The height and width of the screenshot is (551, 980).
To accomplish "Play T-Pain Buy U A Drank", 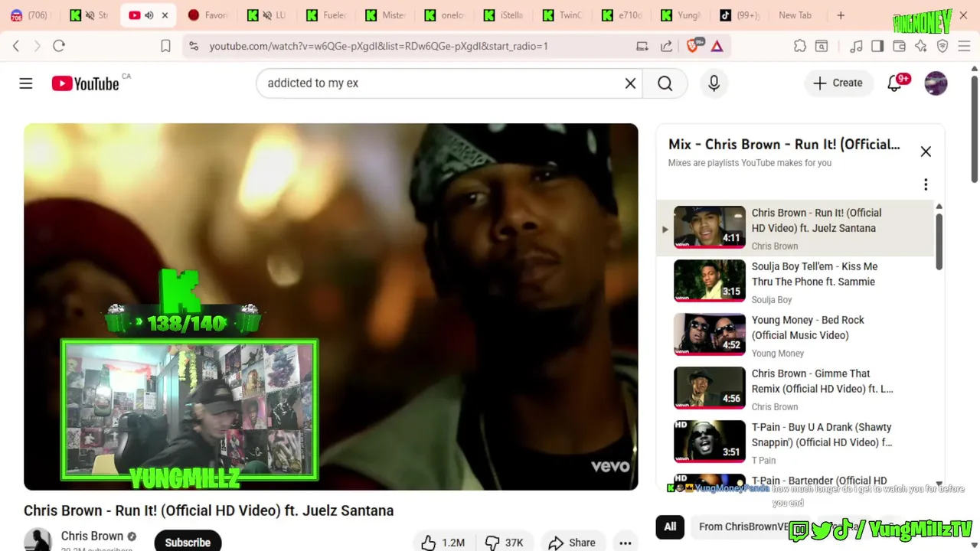I will click(822, 435).
